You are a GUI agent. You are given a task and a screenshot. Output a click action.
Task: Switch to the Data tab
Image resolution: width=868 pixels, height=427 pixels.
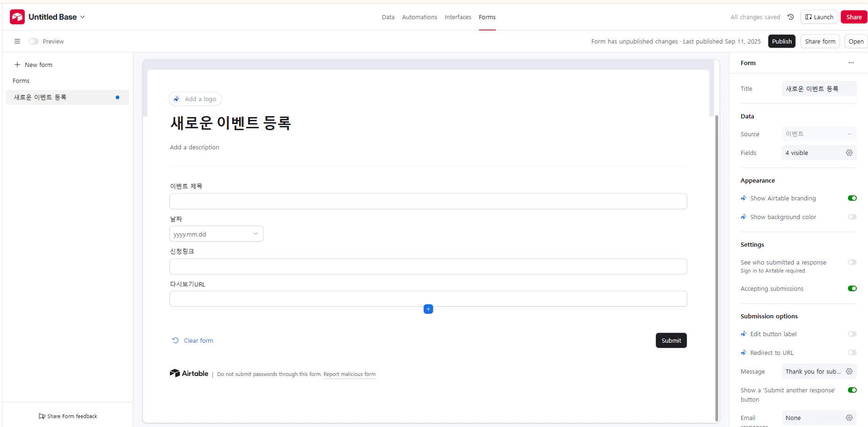coord(388,17)
